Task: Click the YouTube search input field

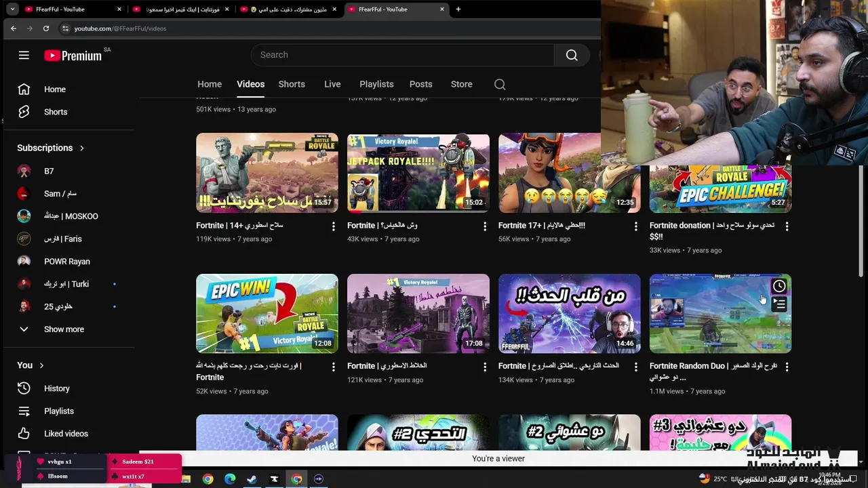Action: [x=402, y=55]
